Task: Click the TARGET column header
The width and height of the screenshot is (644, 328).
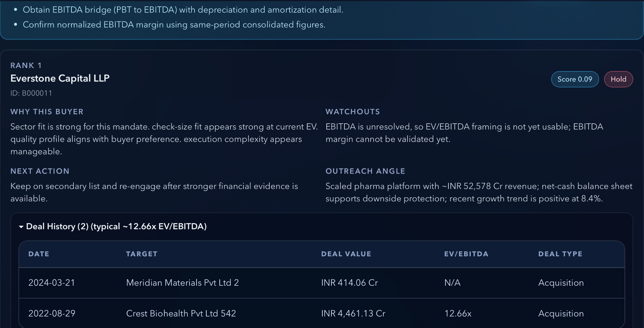Action: click(142, 254)
